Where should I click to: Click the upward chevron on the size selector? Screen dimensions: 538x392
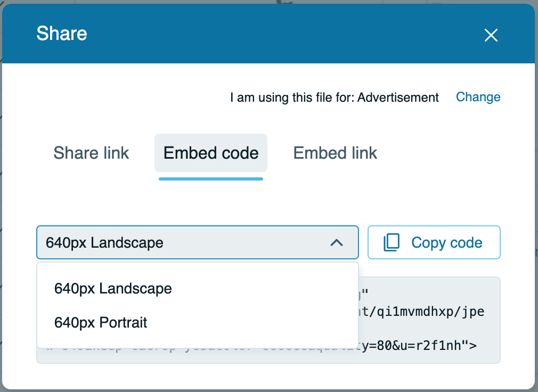point(336,242)
